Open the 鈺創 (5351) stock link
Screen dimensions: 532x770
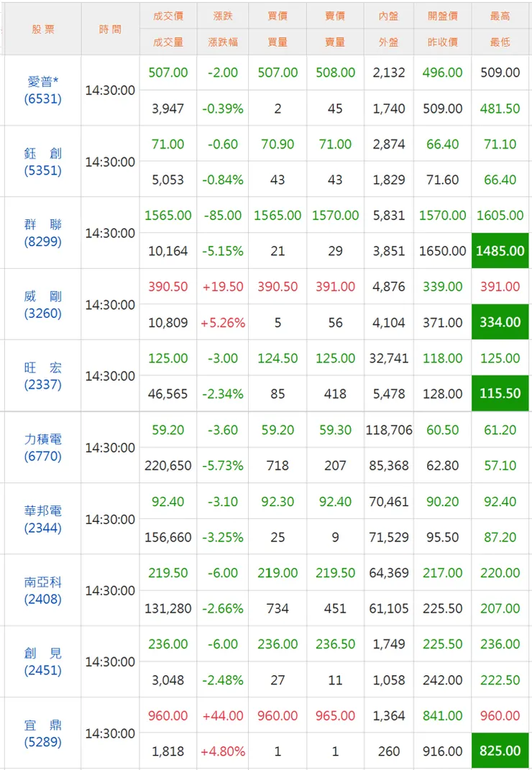[x=43, y=162]
